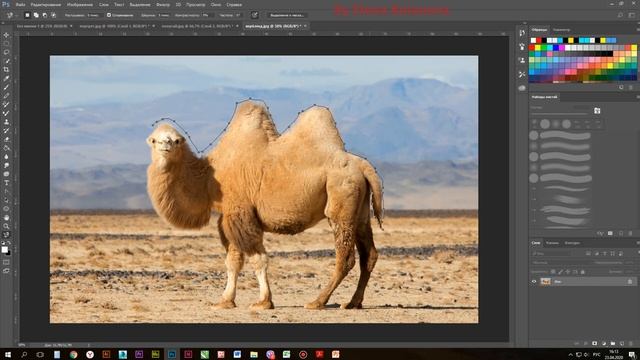Create new brush in Brush Presets panel
This screenshot has width=640, height=360.
pos(621,233)
